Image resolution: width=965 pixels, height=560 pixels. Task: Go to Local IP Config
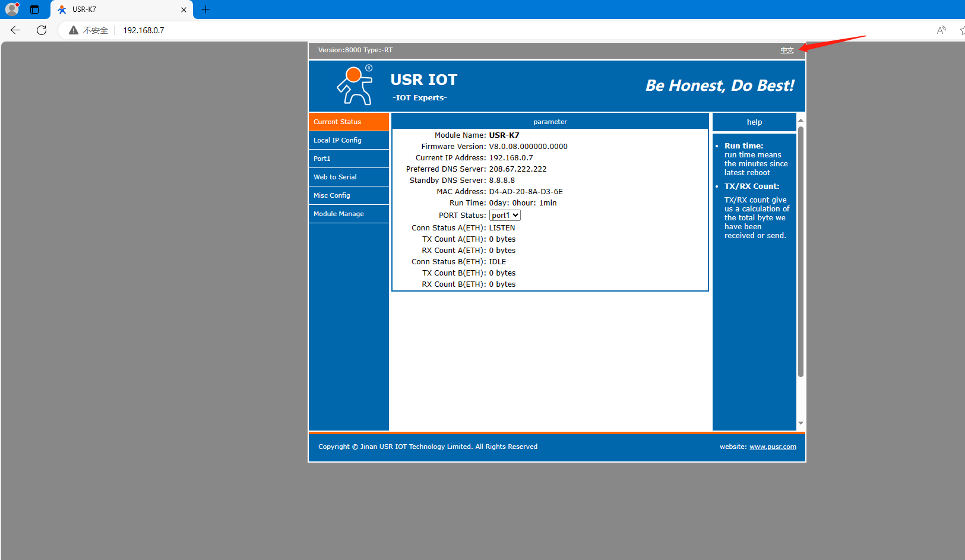tap(349, 140)
